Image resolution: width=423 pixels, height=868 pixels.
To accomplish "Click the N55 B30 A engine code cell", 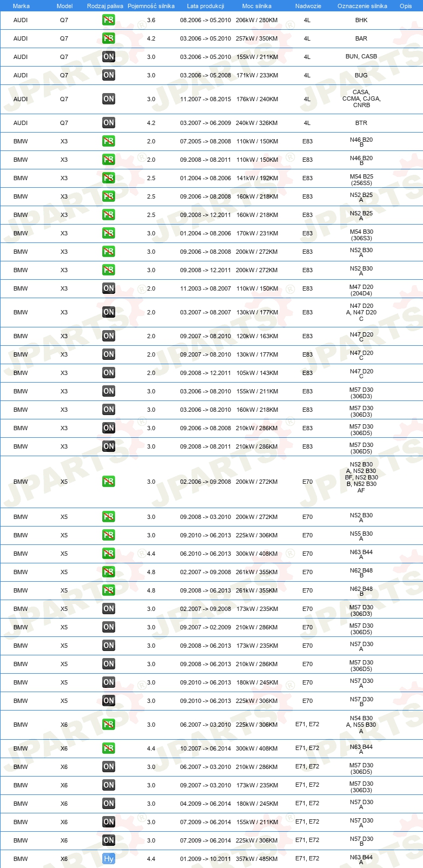I will tap(361, 536).
